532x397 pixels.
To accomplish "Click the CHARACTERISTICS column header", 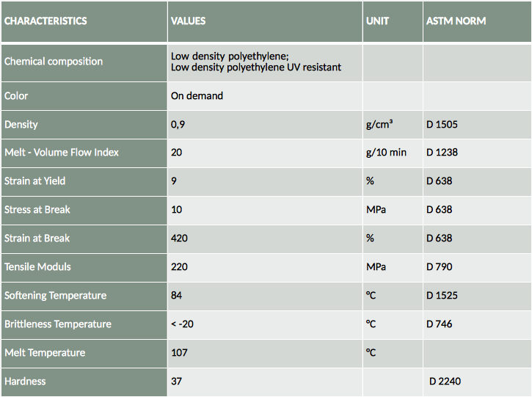I will 45,21.
